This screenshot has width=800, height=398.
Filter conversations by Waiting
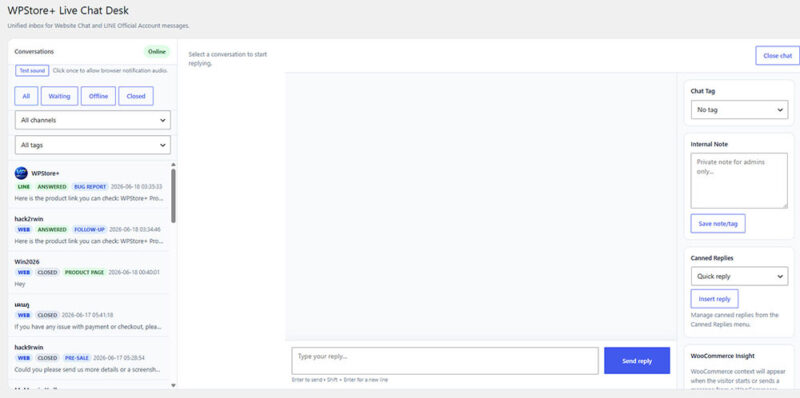click(59, 96)
